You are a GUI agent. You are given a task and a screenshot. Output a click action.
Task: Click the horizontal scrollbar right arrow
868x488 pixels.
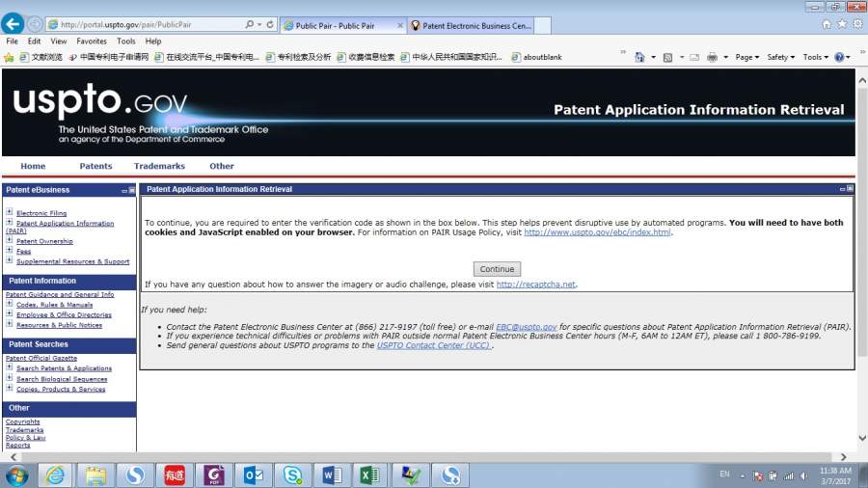pos(843,457)
